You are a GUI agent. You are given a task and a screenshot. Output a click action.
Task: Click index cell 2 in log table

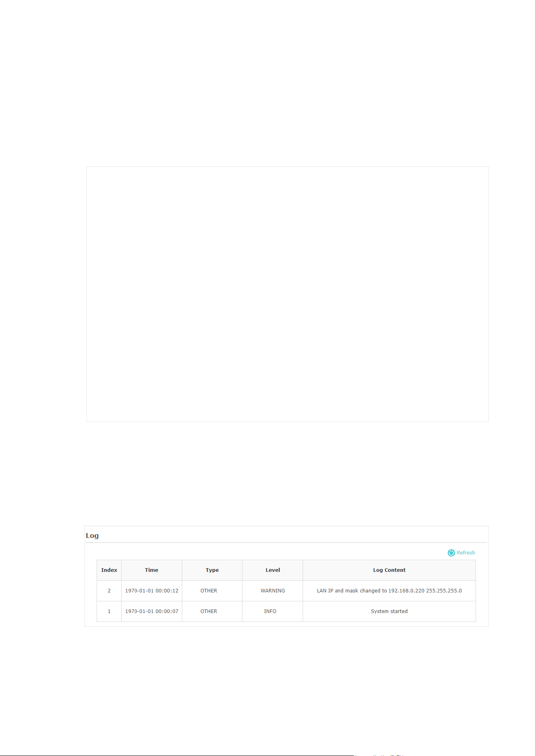109,591
